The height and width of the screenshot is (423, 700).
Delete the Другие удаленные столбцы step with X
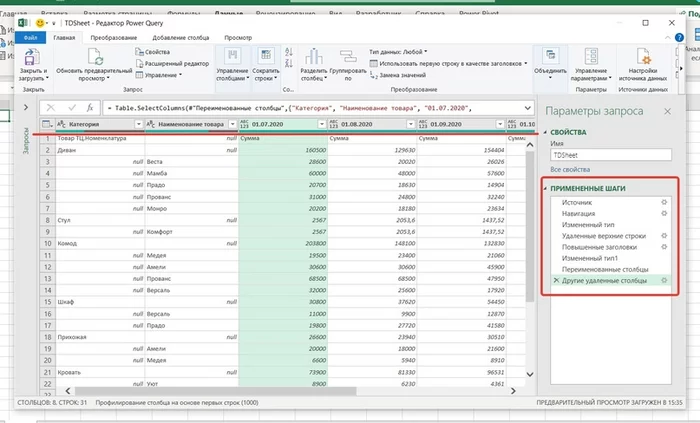(x=556, y=280)
